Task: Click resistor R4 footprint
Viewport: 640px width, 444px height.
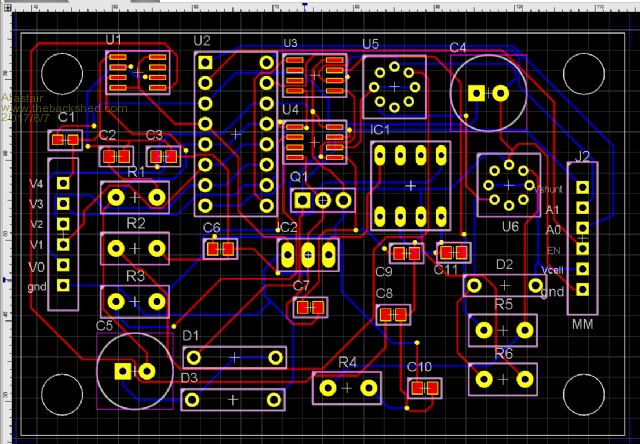Action: (x=346, y=388)
